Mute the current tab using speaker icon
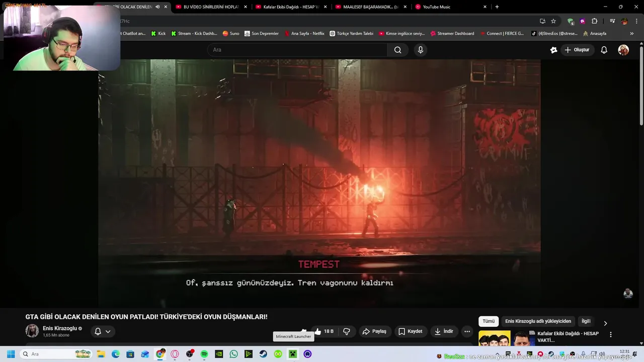 (157, 7)
